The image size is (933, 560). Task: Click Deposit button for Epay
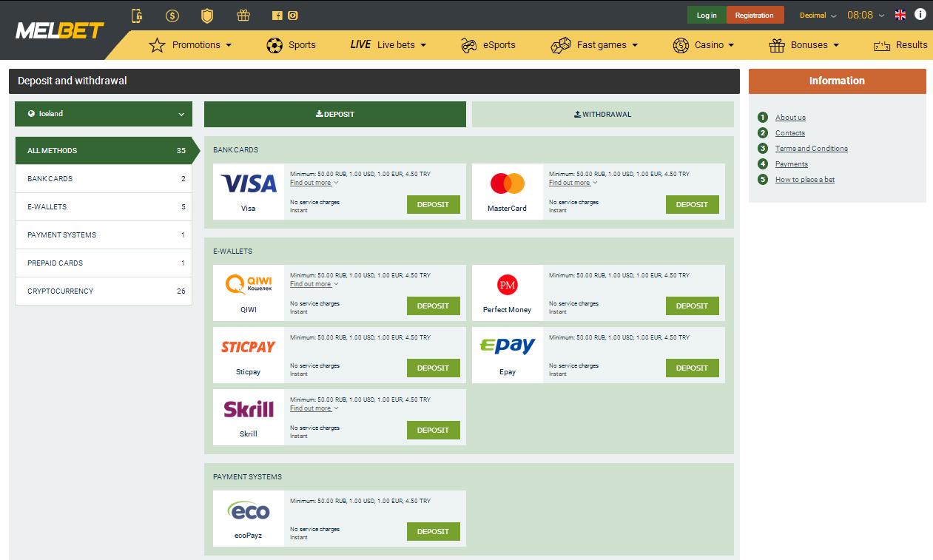pos(693,368)
